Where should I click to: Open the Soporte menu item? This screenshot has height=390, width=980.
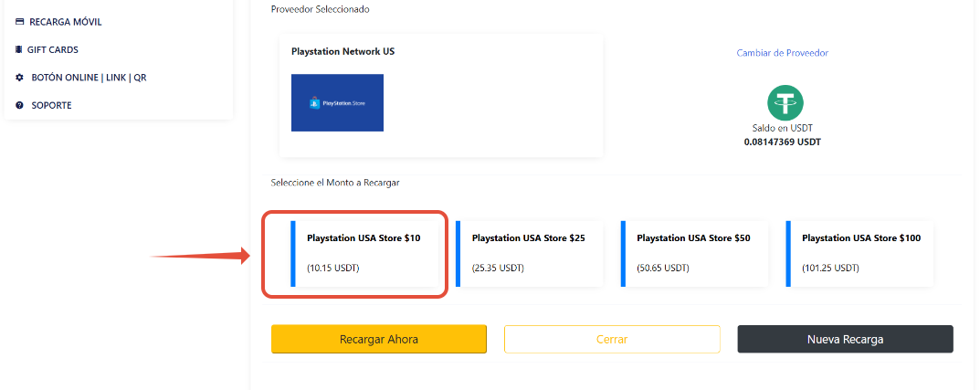click(x=43, y=105)
